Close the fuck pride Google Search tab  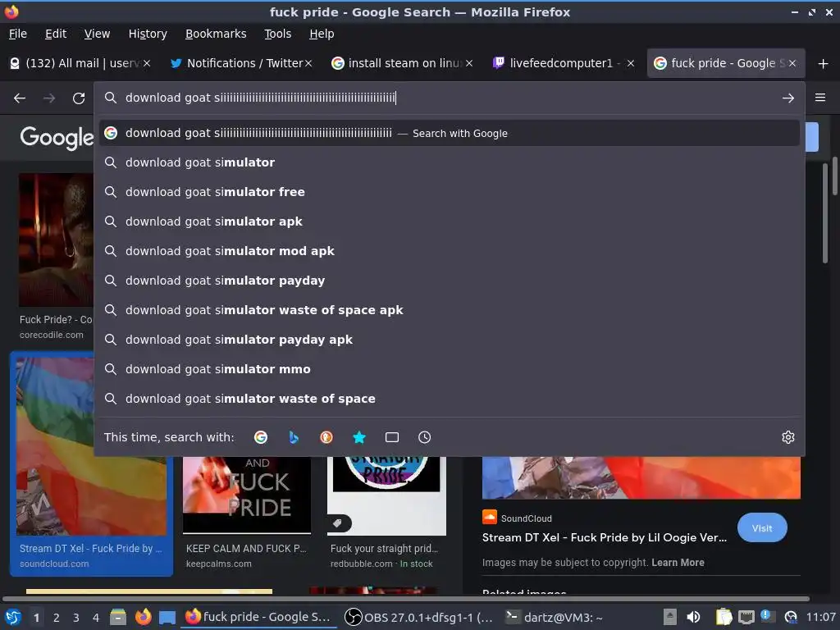[792, 63]
